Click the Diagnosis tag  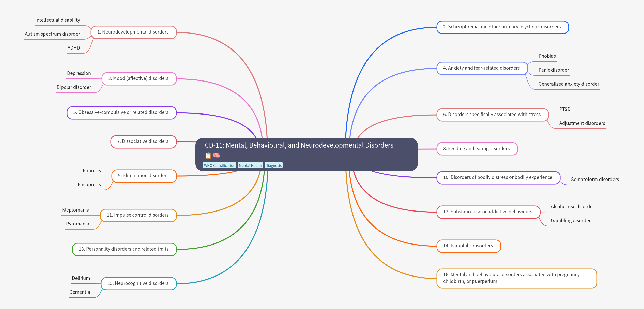pyautogui.click(x=273, y=165)
